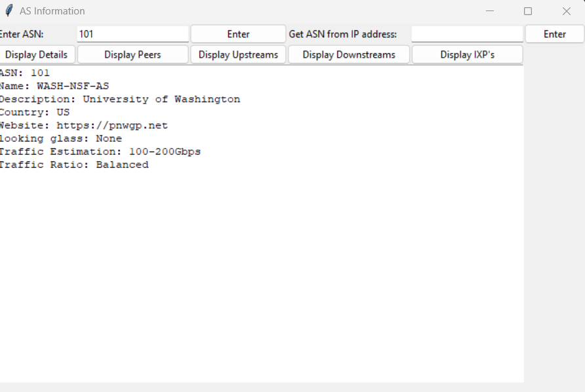Minimize the AS Information window

click(x=489, y=11)
